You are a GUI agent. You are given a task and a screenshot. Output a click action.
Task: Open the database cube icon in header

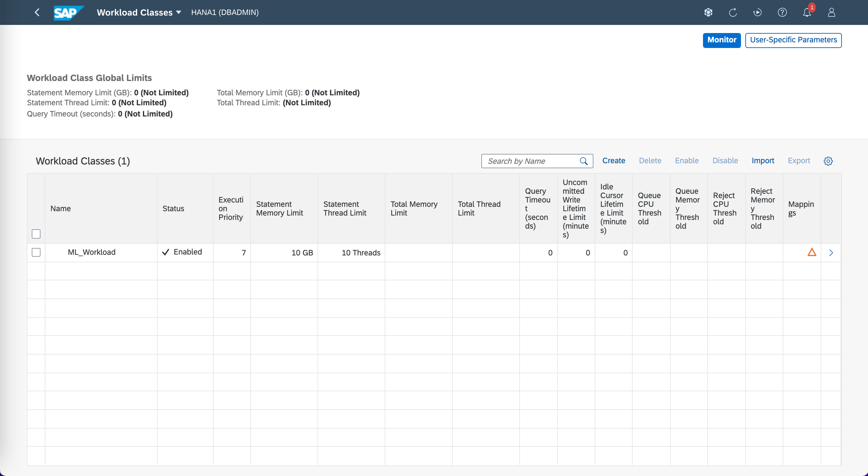point(708,12)
